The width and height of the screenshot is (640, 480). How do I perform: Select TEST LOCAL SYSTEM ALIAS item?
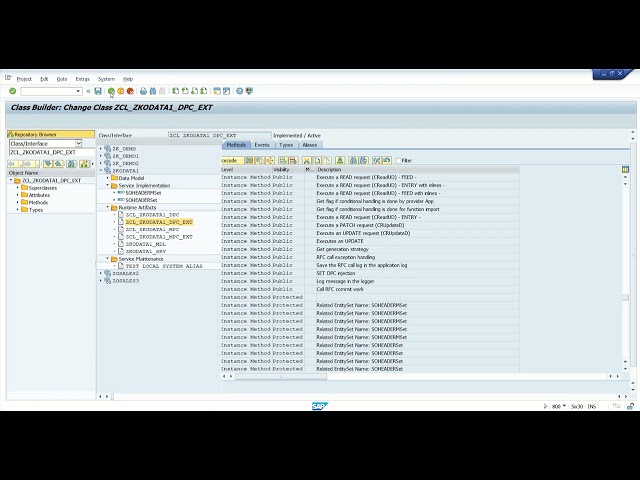(x=164, y=266)
